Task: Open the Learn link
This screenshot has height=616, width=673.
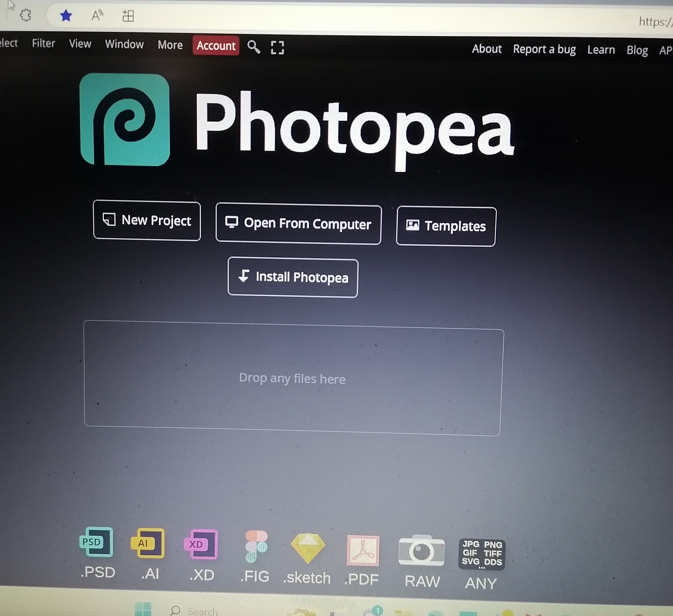Action: coord(601,50)
